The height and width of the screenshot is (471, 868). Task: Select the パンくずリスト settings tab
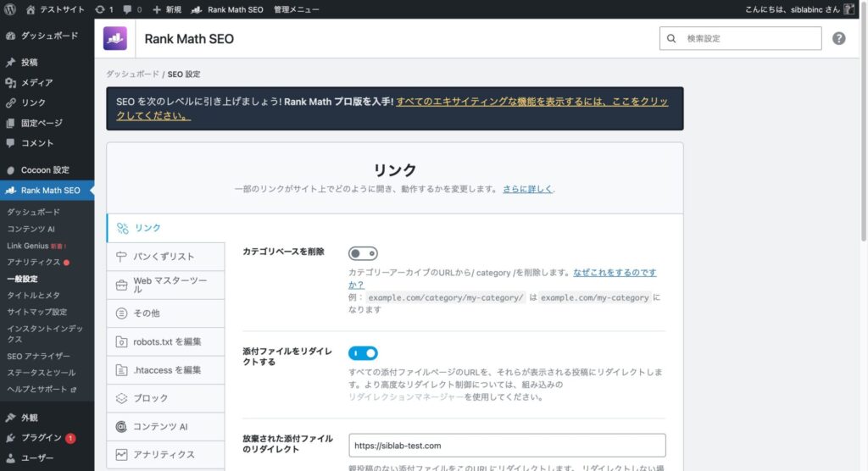point(165,257)
